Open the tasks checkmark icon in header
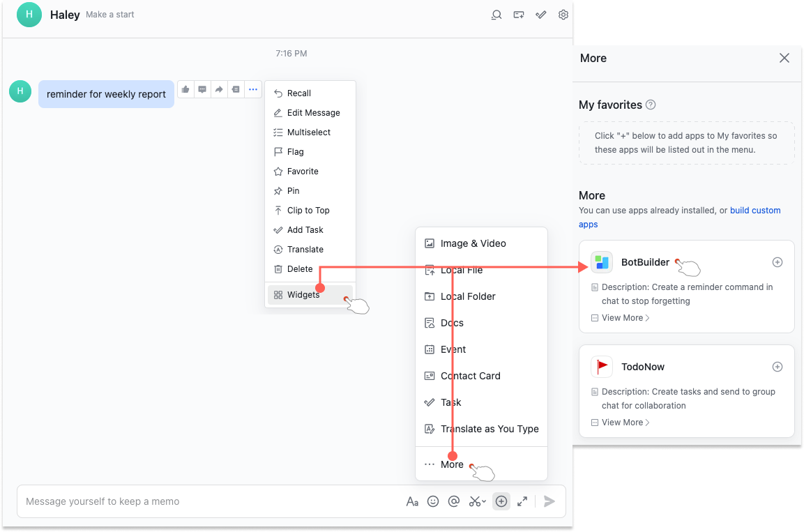 tap(540, 14)
